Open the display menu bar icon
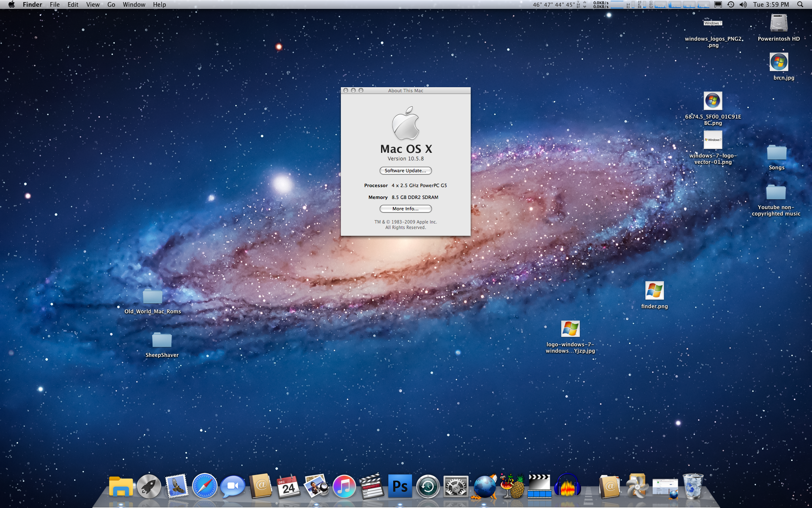 tap(718, 5)
